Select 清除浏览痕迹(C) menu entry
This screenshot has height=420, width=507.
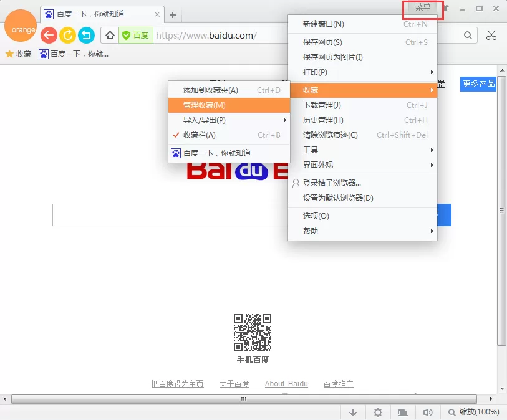point(362,135)
